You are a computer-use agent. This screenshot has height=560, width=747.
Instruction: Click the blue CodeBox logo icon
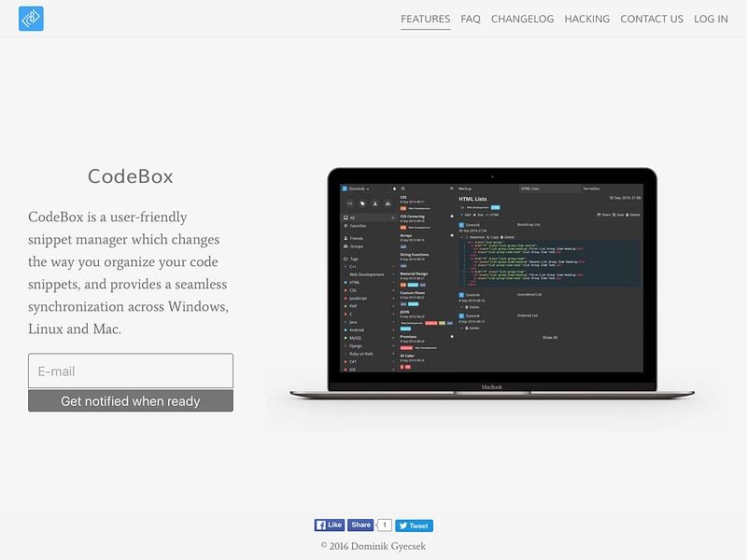[31, 19]
